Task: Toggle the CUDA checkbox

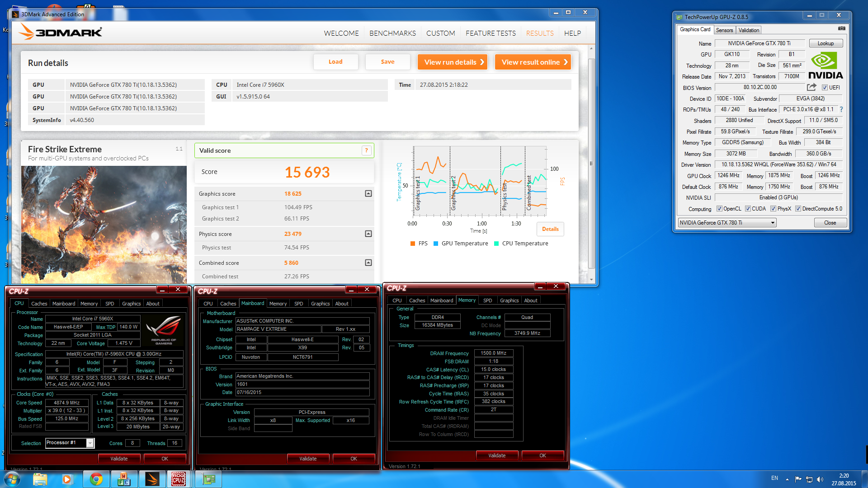Action: coord(748,209)
